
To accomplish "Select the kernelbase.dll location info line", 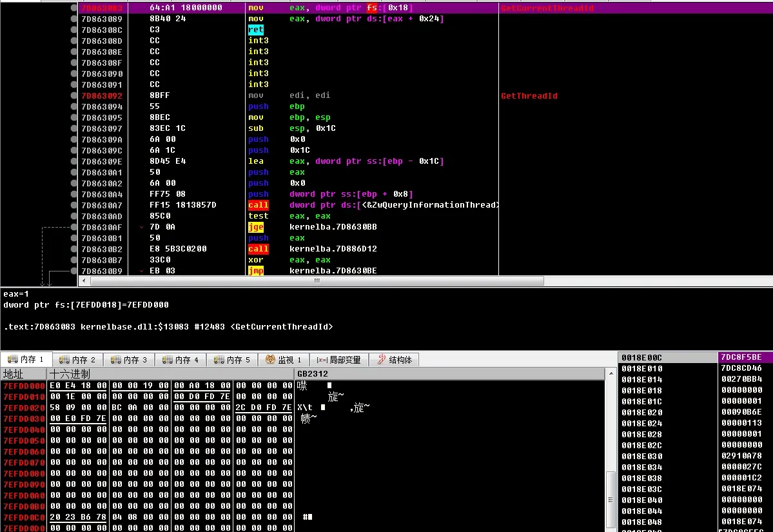I will coord(168,327).
